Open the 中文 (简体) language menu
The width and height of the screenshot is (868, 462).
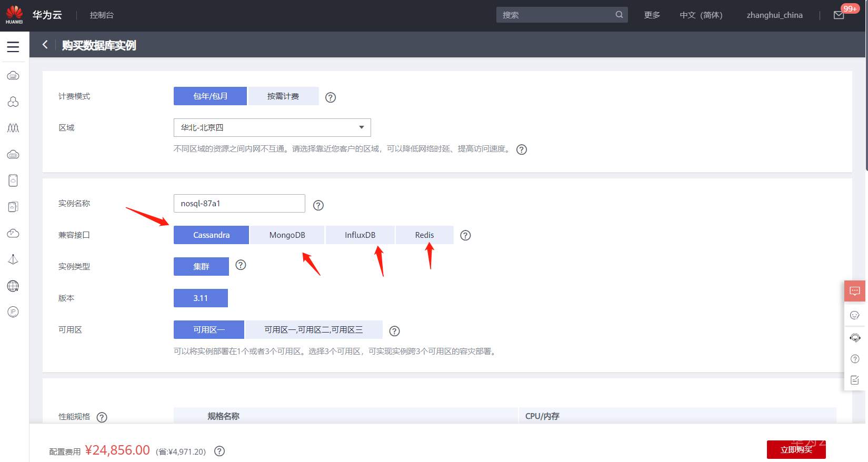701,15
